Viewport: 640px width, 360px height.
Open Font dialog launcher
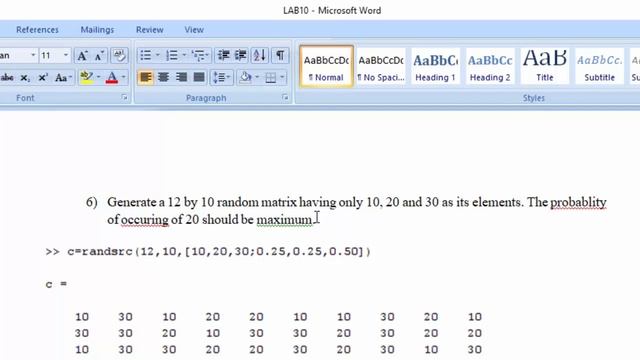[x=124, y=98]
